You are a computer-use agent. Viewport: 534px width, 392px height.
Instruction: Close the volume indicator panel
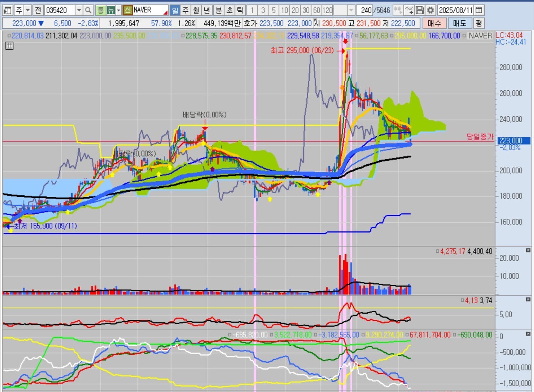click(528, 251)
